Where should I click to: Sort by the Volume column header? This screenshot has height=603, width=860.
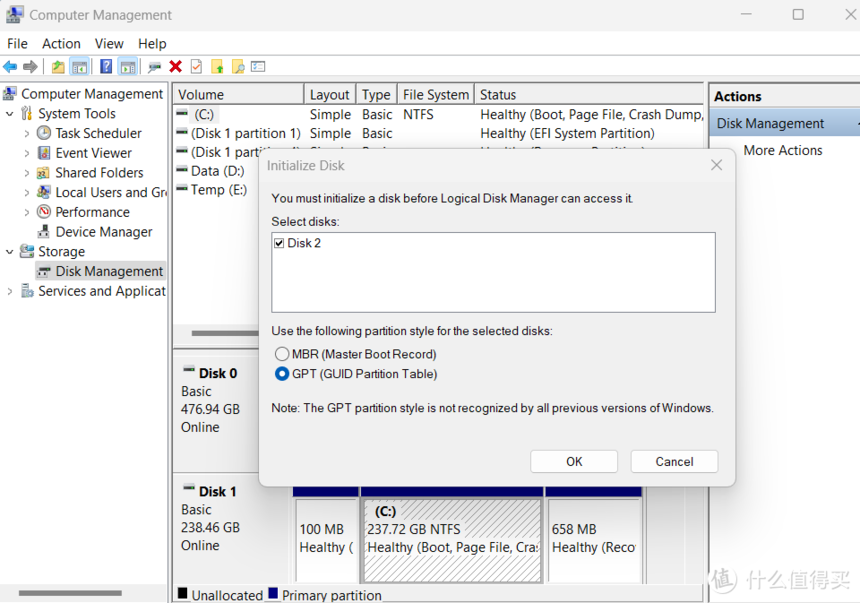click(x=239, y=94)
